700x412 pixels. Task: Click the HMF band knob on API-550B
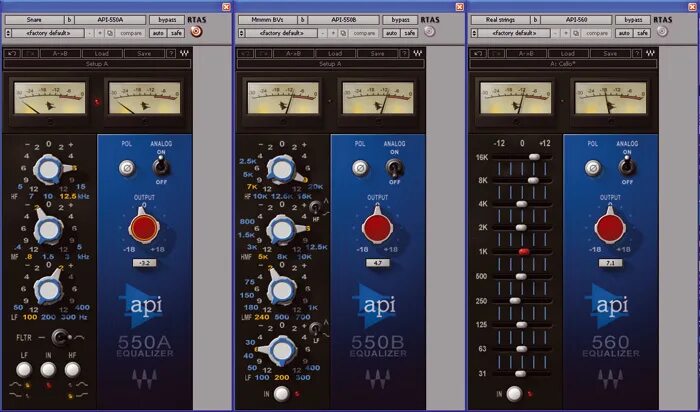click(x=282, y=229)
